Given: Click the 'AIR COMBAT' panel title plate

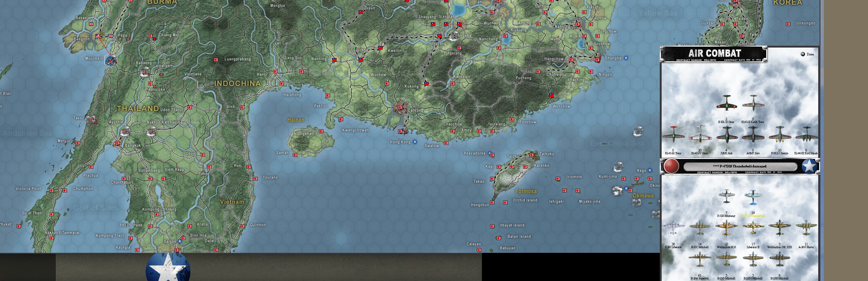Looking at the screenshot, I should pyautogui.click(x=714, y=54).
